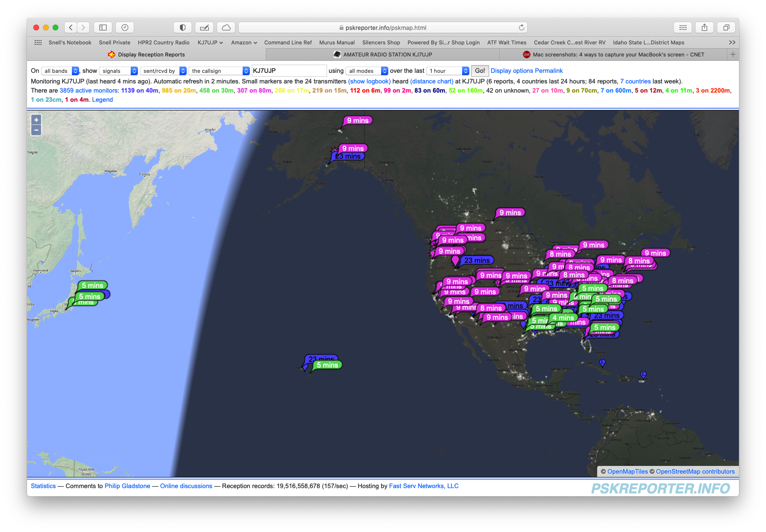
Task: Open Safari history clock icon
Action: [x=125, y=27]
